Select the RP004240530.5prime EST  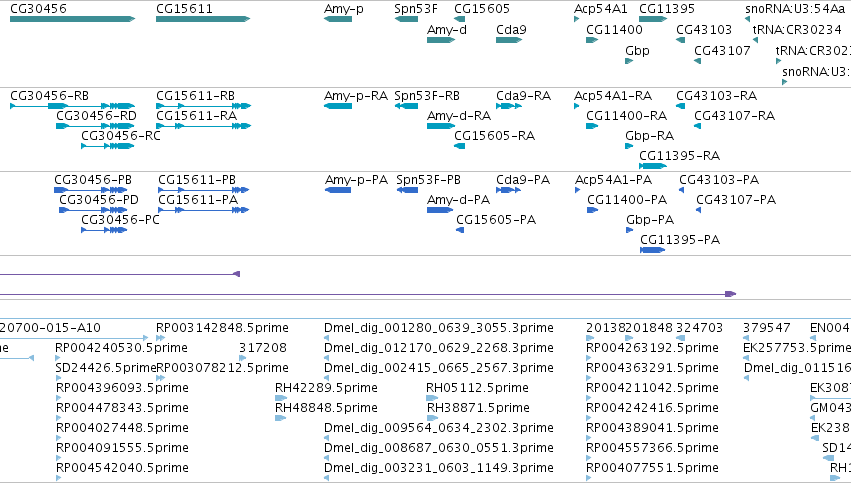click(x=58, y=358)
